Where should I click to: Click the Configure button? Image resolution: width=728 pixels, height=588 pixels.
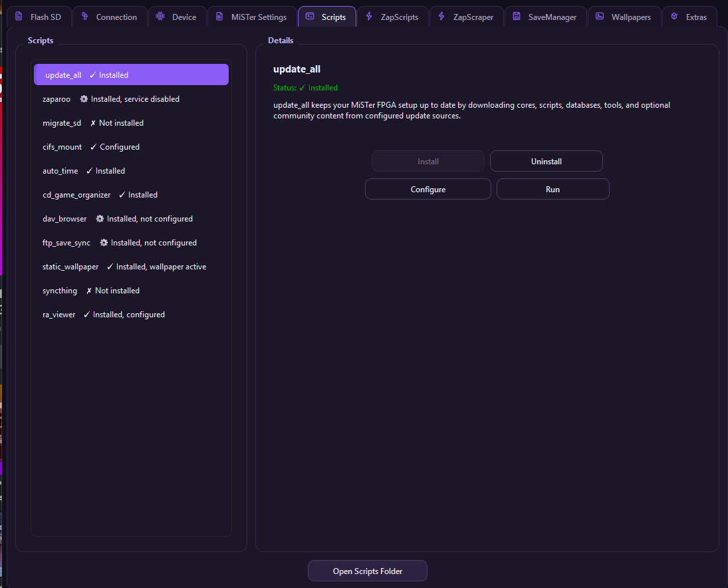click(x=428, y=189)
